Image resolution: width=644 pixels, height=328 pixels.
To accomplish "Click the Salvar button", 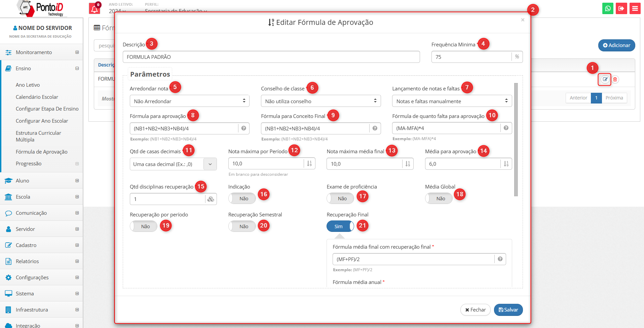I will pos(508,310).
